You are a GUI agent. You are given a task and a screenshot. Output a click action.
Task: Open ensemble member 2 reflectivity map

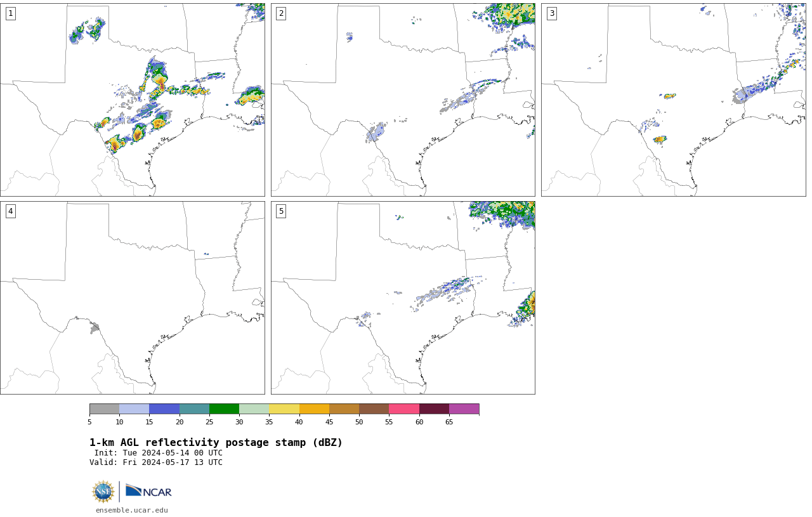tap(403, 100)
